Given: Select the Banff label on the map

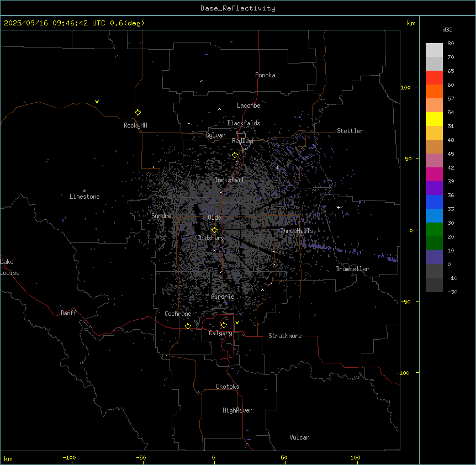Looking at the screenshot, I should 68,313.
